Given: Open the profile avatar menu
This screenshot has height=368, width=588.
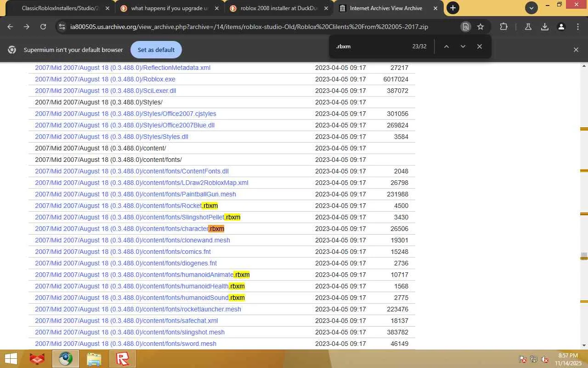Looking at the screenshot, I should (x=561, y=27).
